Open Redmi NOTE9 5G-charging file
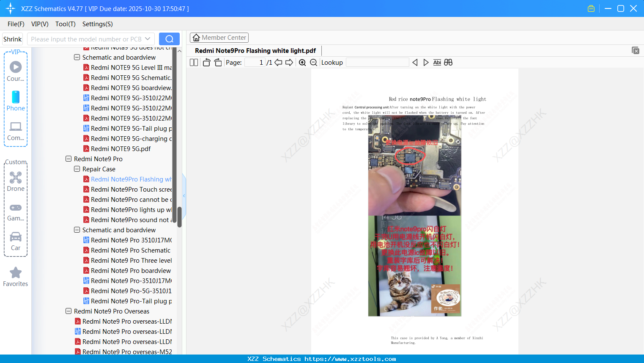 coord(127,139)
